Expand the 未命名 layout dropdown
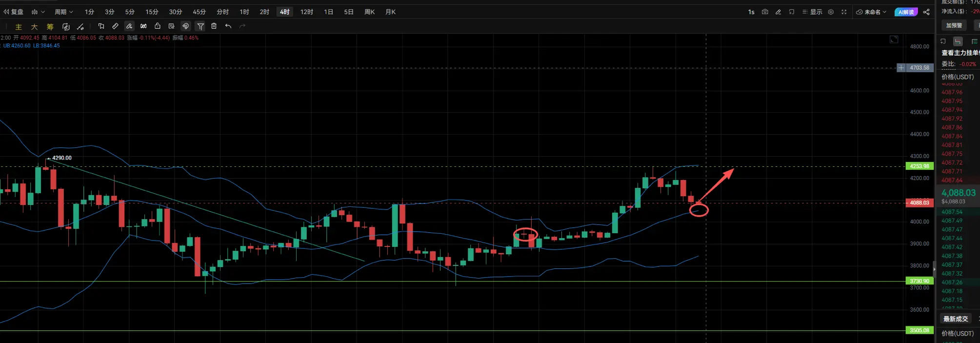 871,12
